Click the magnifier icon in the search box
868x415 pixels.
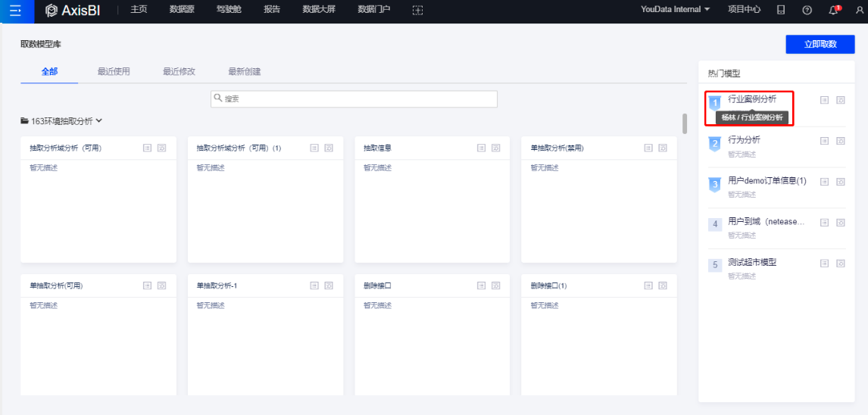(x=218, y=98)
